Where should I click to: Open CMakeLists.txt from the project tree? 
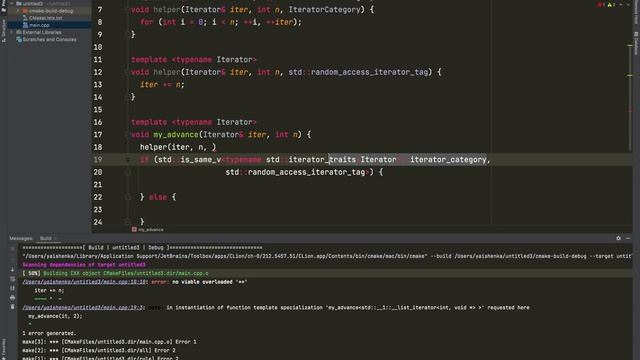tap(45, 18)
